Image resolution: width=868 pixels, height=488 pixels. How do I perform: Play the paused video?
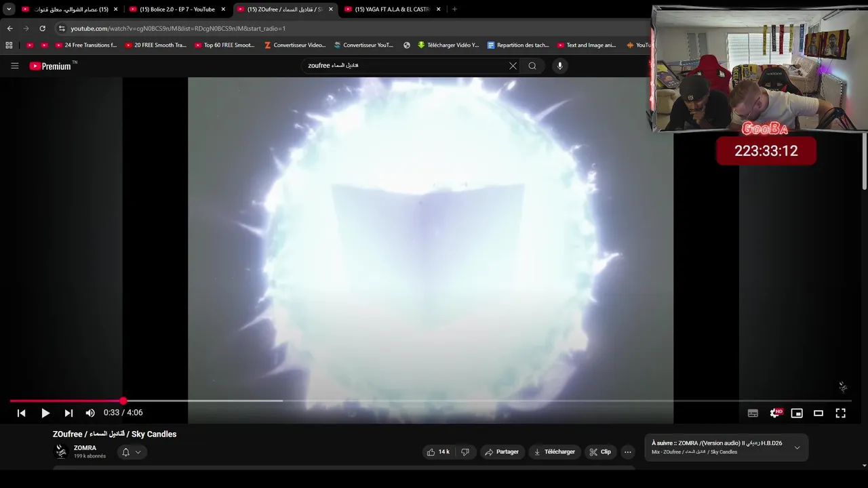coord(45,413)
